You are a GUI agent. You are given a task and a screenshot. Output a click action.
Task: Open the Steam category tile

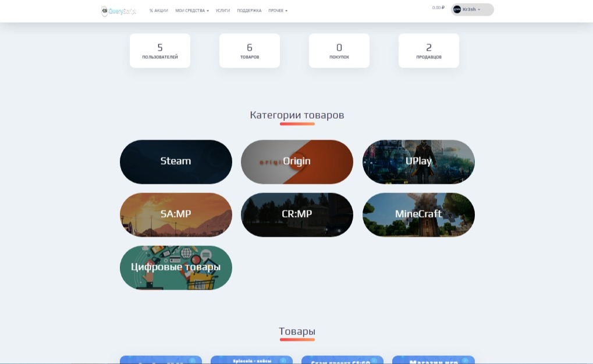click(x=176, y=162)
